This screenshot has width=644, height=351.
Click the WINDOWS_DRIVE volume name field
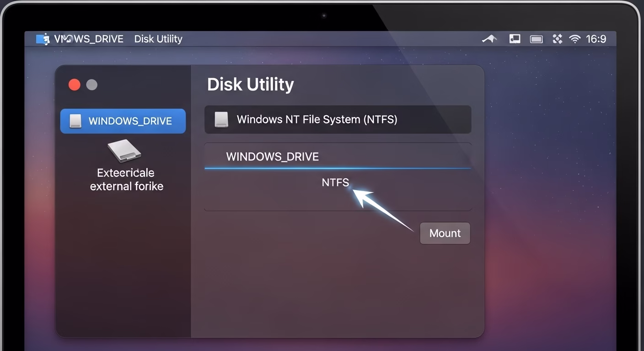pyautogui.click(x=273, y=157)
